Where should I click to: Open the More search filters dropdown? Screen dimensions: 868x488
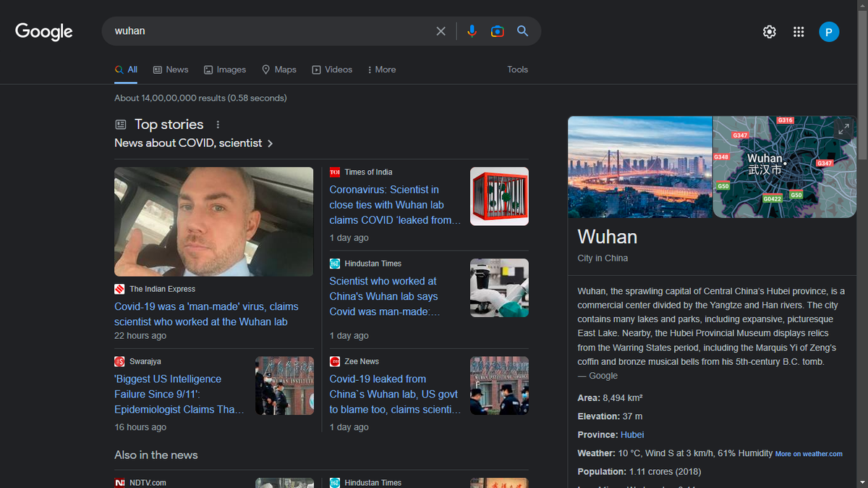tap(381, 70)
